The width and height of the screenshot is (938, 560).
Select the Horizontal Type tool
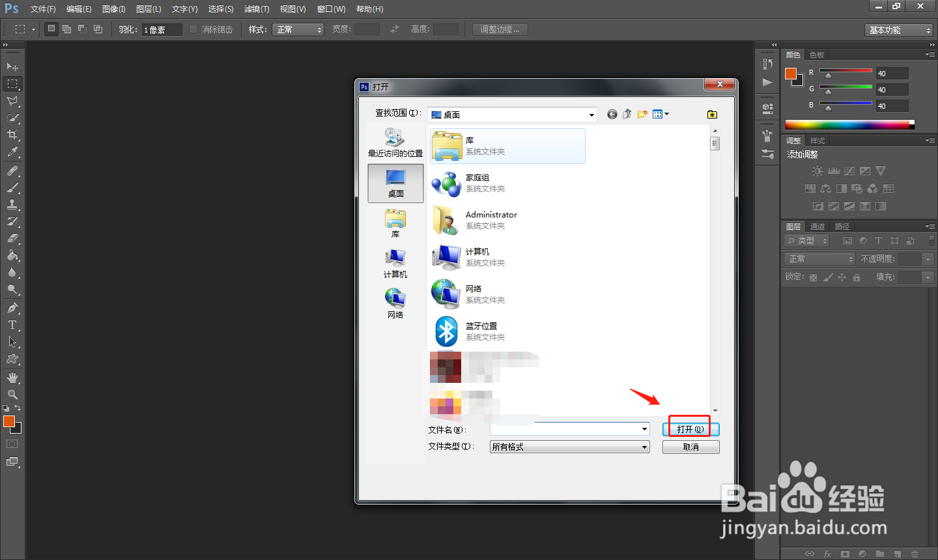point(12,325)
